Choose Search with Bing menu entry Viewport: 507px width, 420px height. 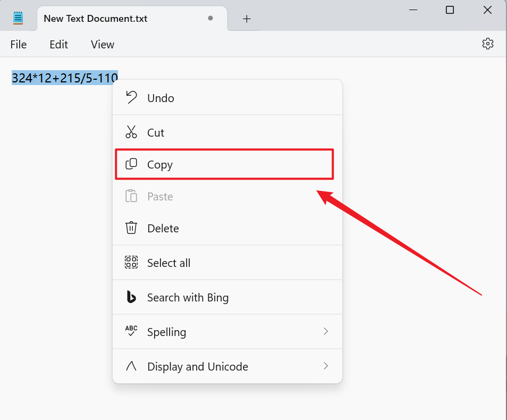point(188,298)
